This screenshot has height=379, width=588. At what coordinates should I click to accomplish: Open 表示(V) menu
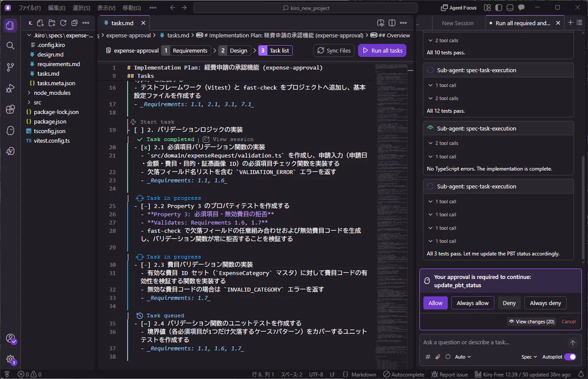click(106, 8)
